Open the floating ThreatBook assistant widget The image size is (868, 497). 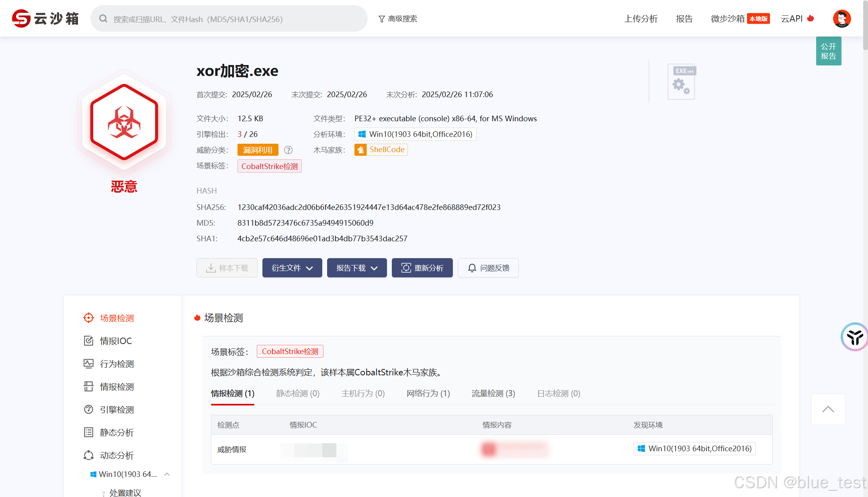pyautogui.click(x=854, y=337)
